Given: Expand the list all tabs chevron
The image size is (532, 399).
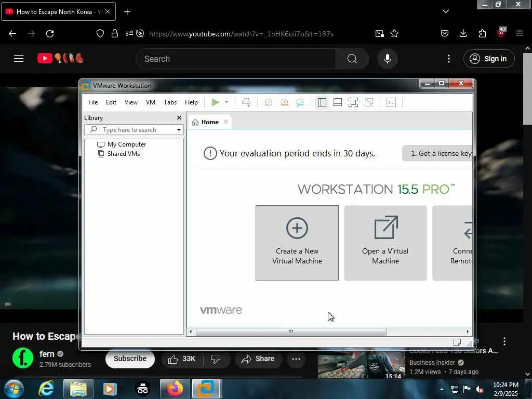Looking at the screenshot, I should tap(445, 11).
